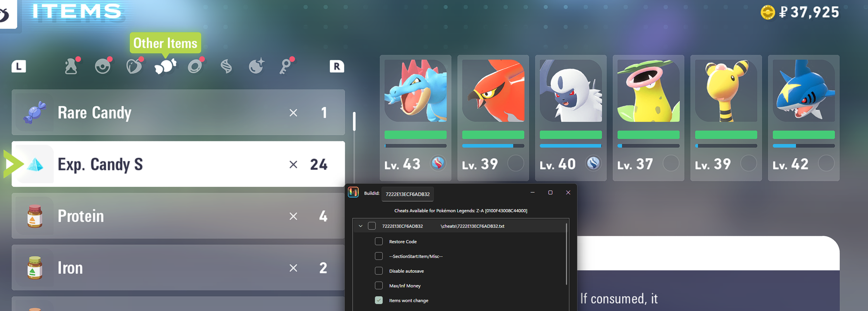
Task: Click the gold coin money icon
Action: 768,12
